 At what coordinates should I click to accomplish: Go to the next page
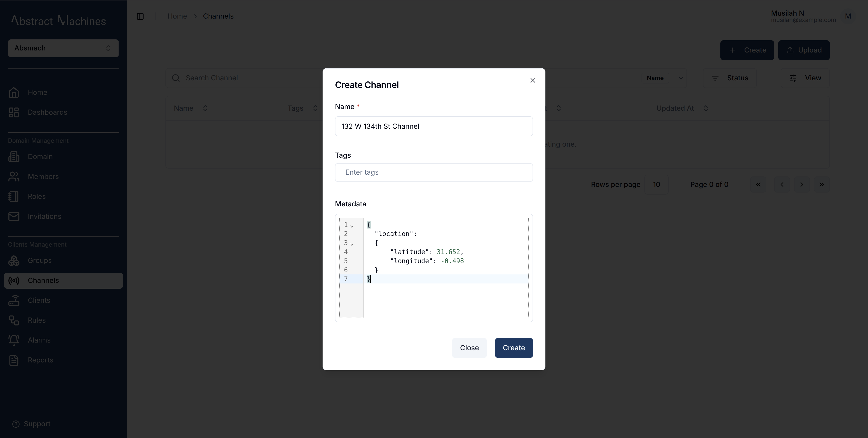pos(802,185)
